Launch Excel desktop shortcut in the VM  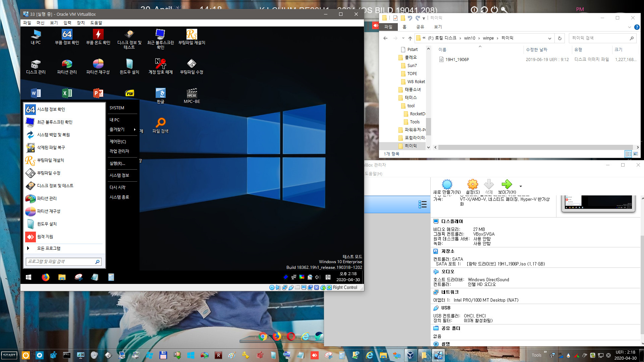(67, 93)
